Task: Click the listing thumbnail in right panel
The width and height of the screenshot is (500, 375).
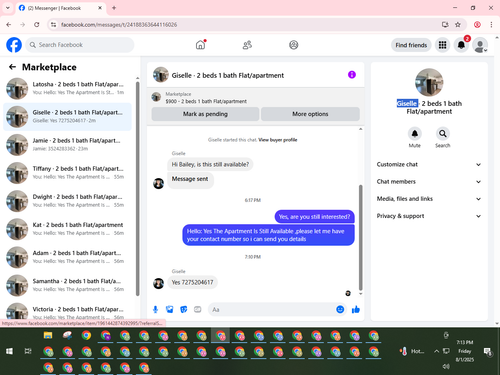Action: point(429,82)
